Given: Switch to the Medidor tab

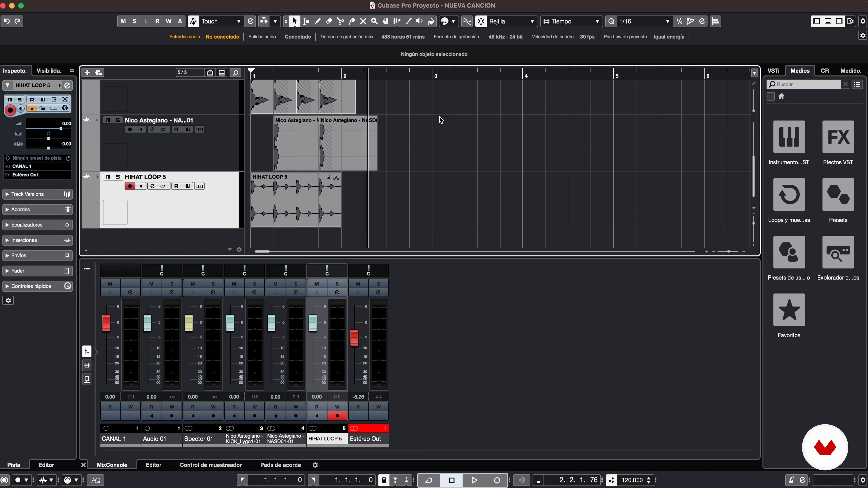Looking at the screenshot, I should [x=850, y=71].
